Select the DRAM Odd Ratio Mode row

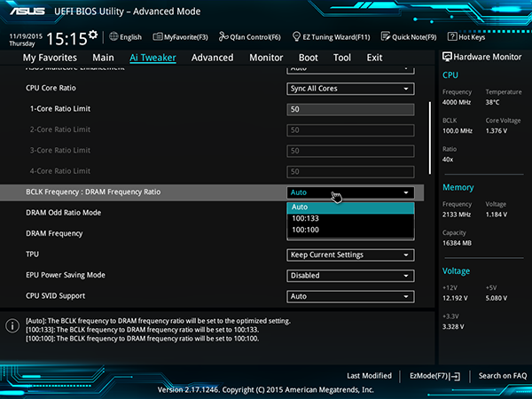coord(64,213)
